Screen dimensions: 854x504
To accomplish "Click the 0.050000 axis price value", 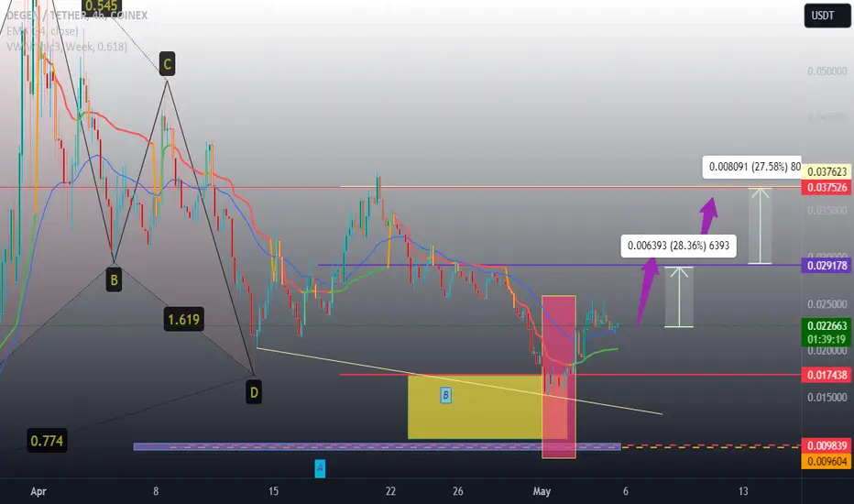I will [827, 71].
